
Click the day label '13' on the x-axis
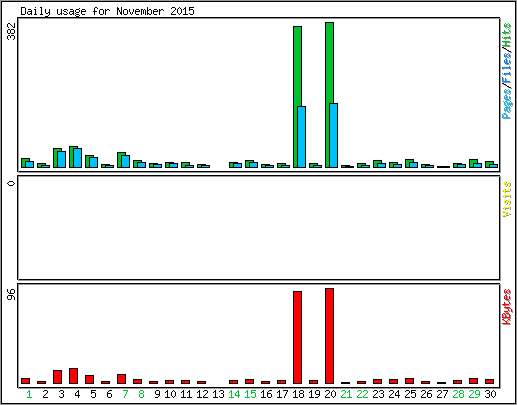pyautogui.click(x=218, y=394)
